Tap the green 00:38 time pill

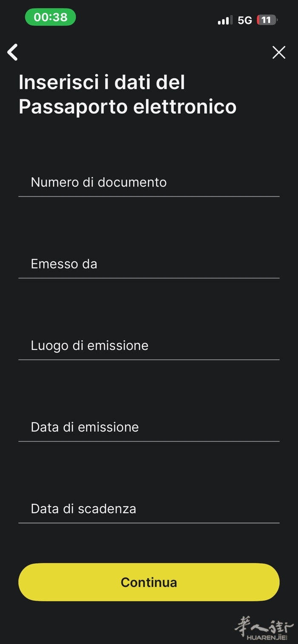point(50,17)
